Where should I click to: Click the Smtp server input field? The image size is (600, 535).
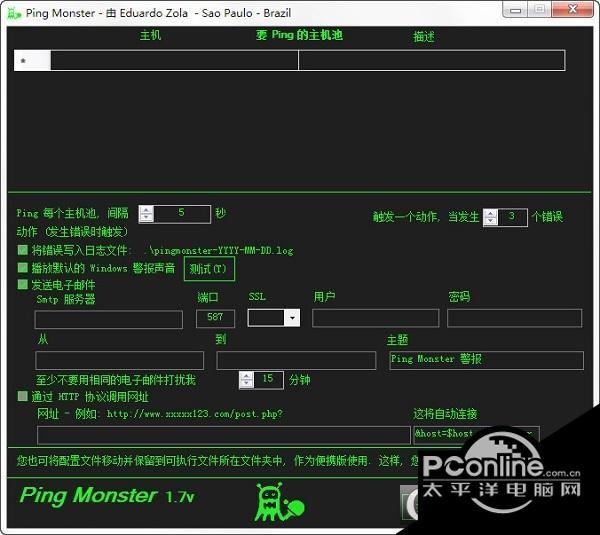tap(109, 319)
